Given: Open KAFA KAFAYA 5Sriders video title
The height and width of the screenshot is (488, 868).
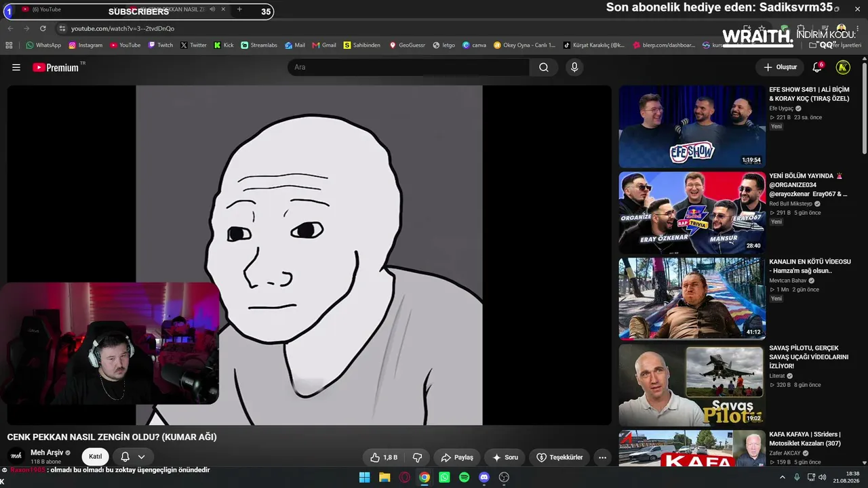Looking at the screenshot, I should click(x=805, y=439).
